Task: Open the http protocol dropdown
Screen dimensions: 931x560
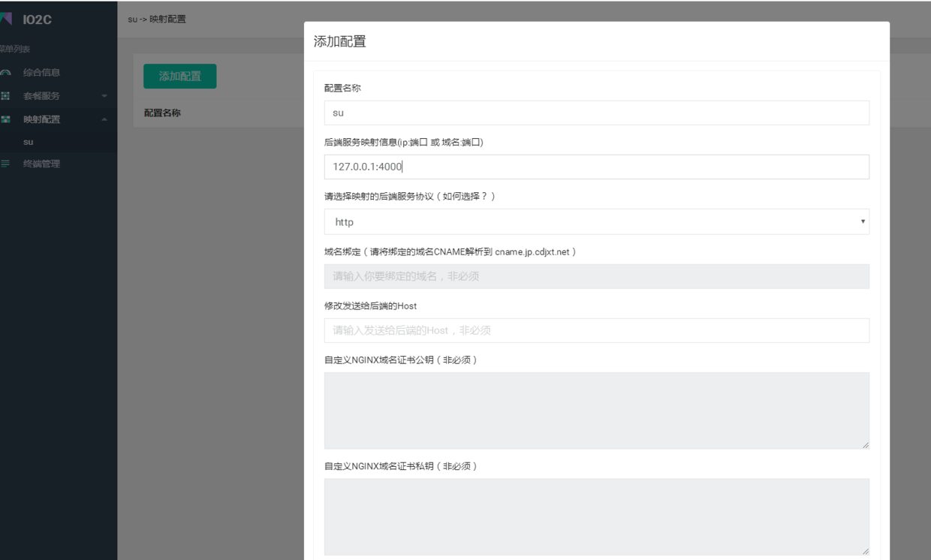Action: (597, 221)
